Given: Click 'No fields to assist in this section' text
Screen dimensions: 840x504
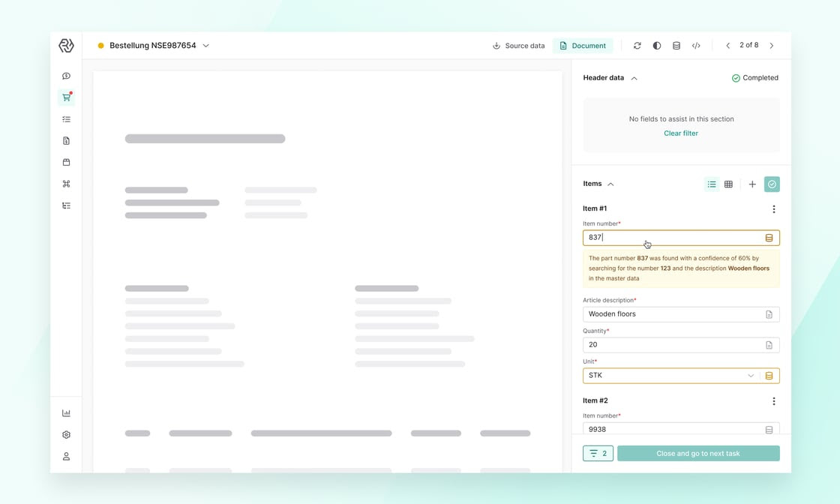Looking at the screenshot, I should [x=681, y=119].
